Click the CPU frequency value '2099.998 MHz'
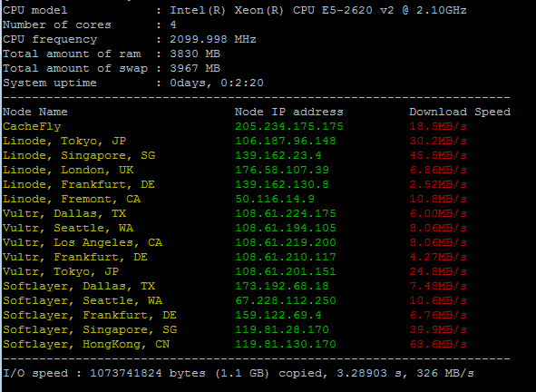536x392 pixels. coord(213,39)
